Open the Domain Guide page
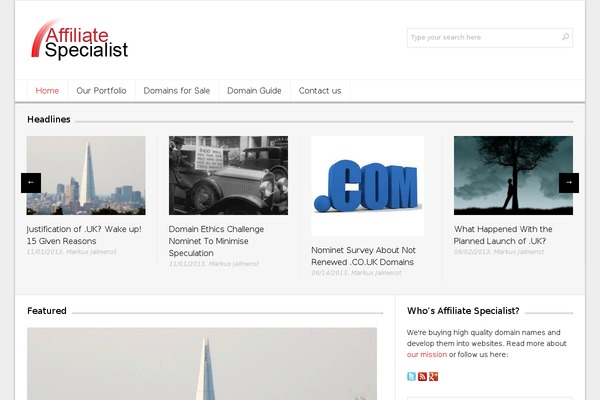The image size is (600, 400). (254, 91)
